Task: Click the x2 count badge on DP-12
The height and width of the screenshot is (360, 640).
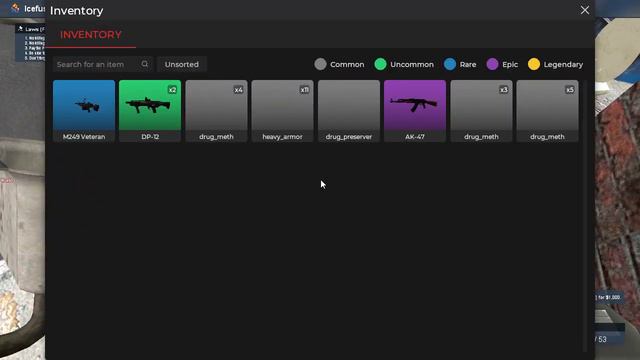Action: (x=172, y=90)
